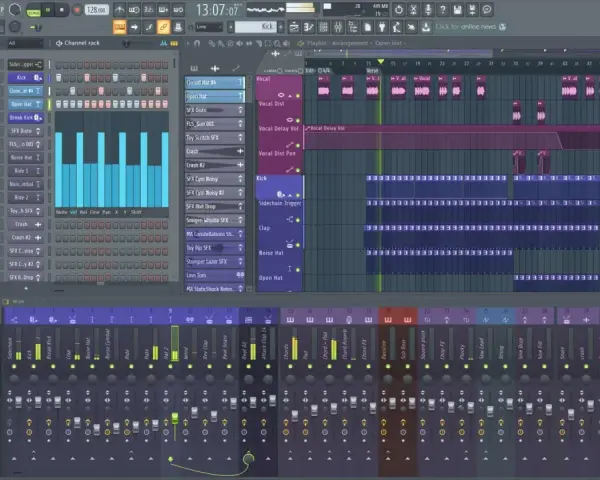
Task: Select the Rel tab in graph editor
Action: pos(83,212)
